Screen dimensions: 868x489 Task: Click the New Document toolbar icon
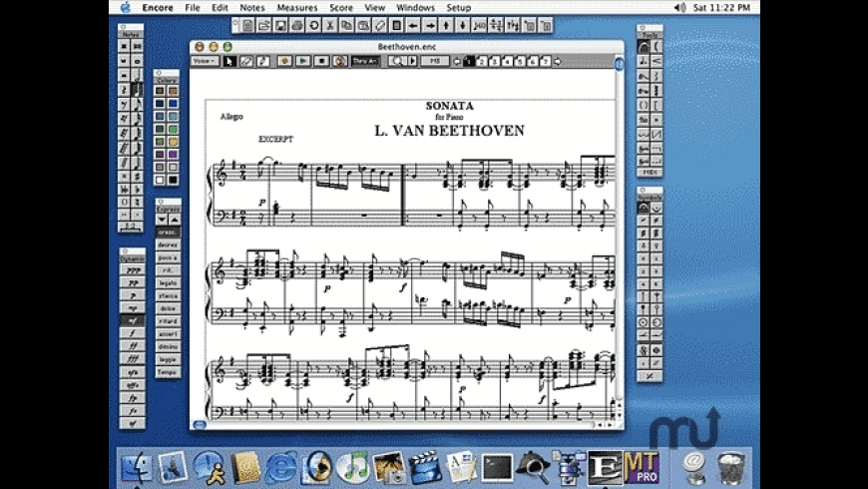[x=247, y=26]
